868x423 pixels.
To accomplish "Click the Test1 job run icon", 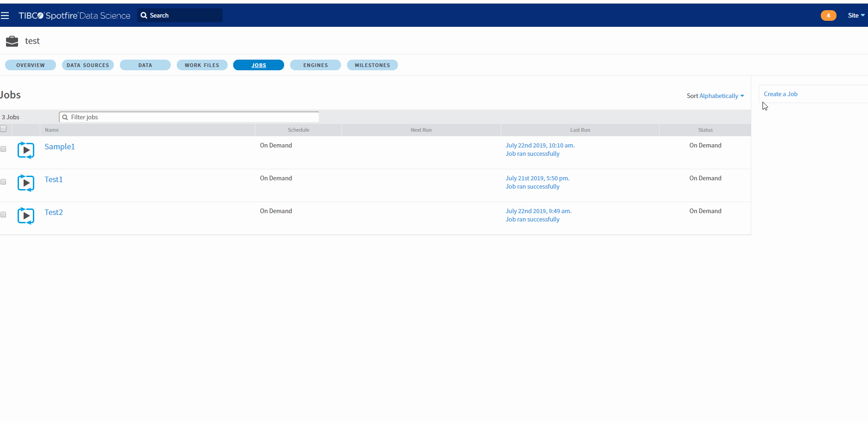I will click(x=26, y=183).
